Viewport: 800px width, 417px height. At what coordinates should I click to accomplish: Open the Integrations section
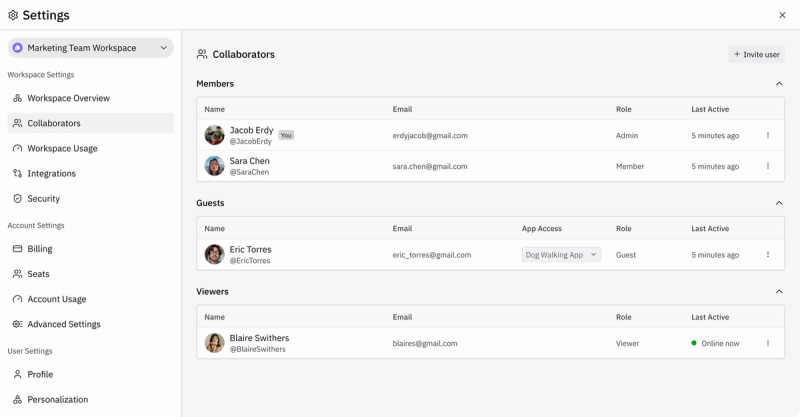pyautogui.click(x=91, y=174)
